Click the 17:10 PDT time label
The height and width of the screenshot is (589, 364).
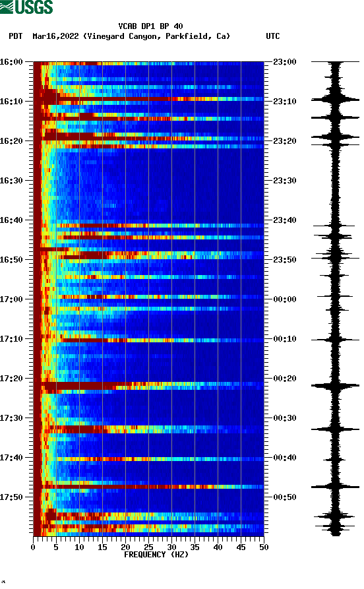(11, 339)
